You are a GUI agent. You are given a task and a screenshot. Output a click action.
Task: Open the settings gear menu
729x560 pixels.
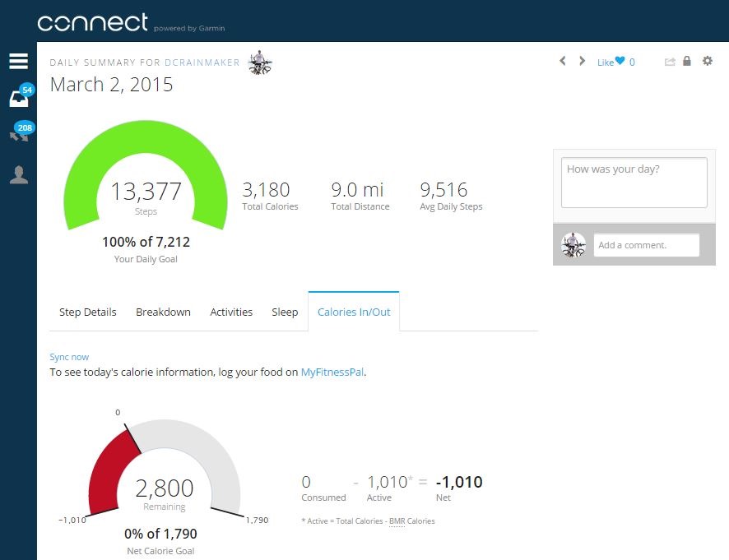point(707,61)
